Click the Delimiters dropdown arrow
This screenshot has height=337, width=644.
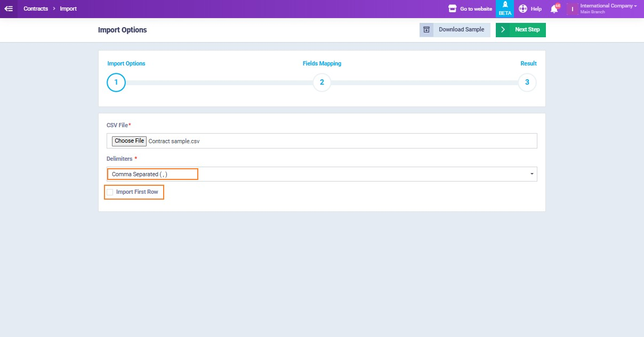click(x=532, y=174)
